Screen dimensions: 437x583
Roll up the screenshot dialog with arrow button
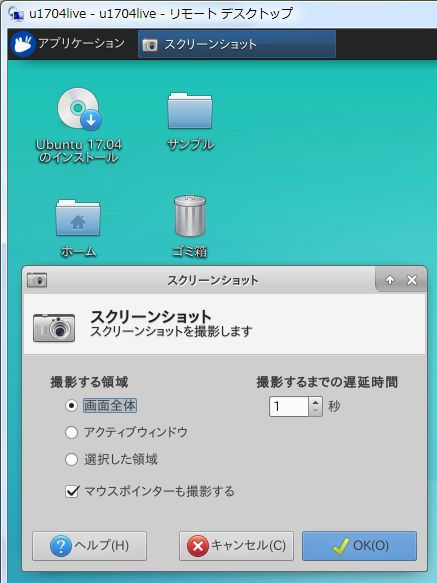pyautogui.click(x=389, y=280)
